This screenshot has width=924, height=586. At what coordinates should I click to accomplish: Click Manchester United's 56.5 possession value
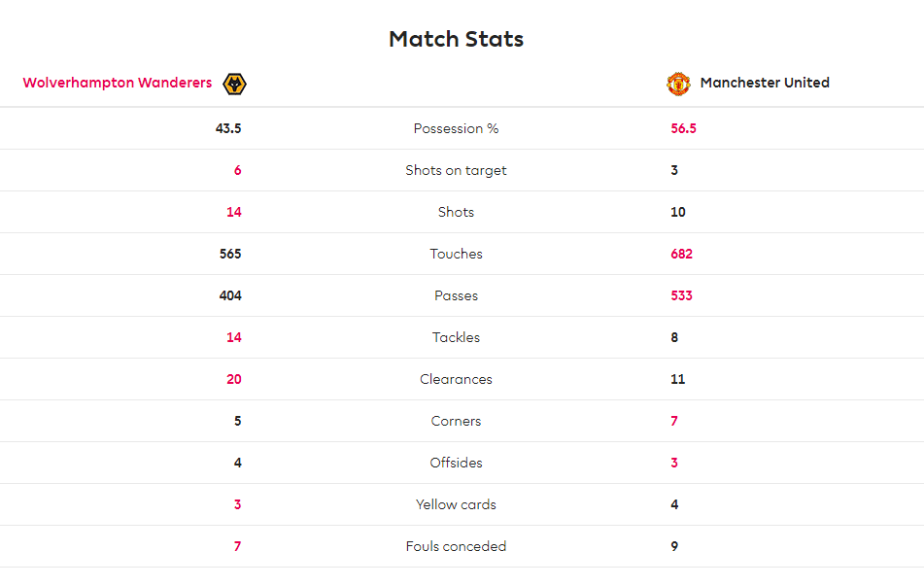683,128
